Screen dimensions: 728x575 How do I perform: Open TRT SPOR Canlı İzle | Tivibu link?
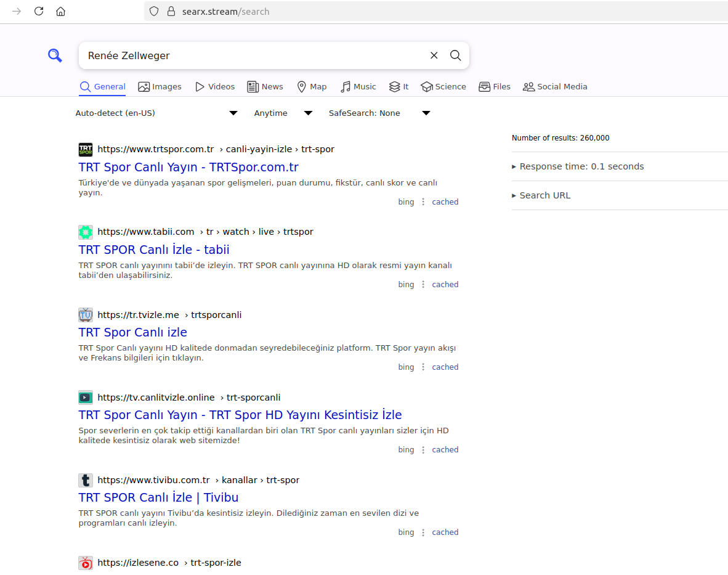pyautogui.click(x=158, y=497)
